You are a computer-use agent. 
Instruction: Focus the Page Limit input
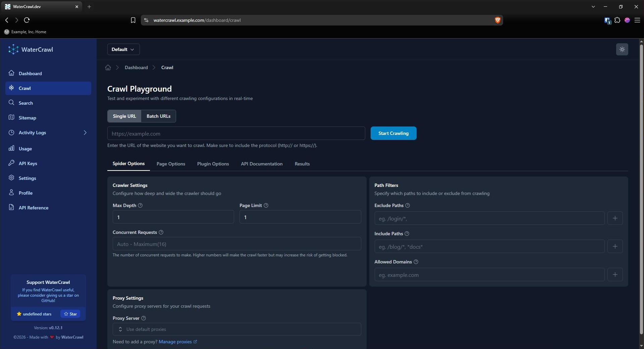pos(300,217)
